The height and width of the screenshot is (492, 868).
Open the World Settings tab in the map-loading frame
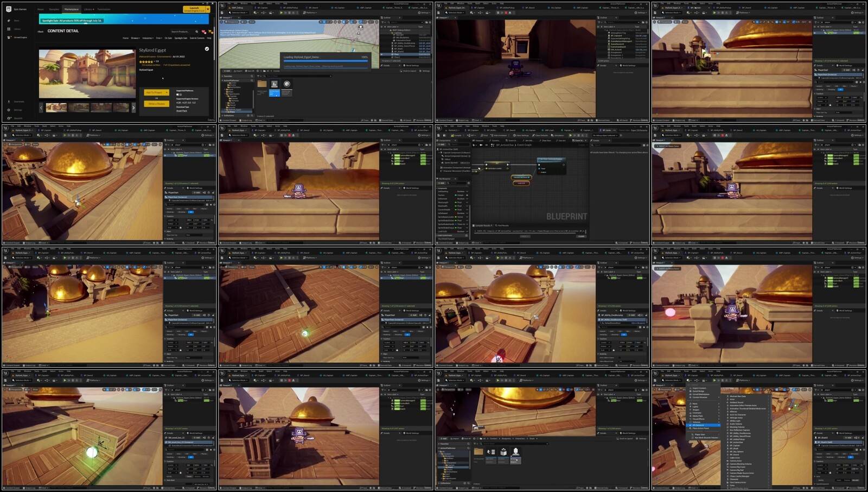click(411, 66)
